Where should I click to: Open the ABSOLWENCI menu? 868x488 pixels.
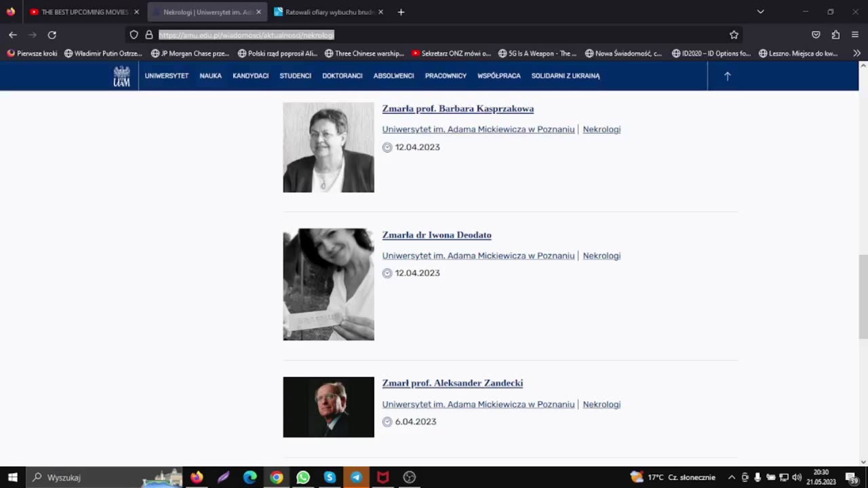point(393,76)
